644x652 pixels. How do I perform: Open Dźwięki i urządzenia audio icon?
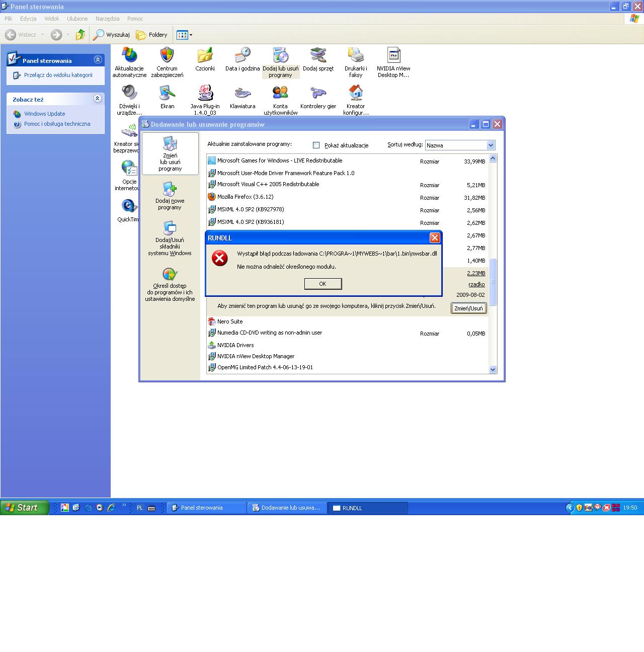(129, 100)
